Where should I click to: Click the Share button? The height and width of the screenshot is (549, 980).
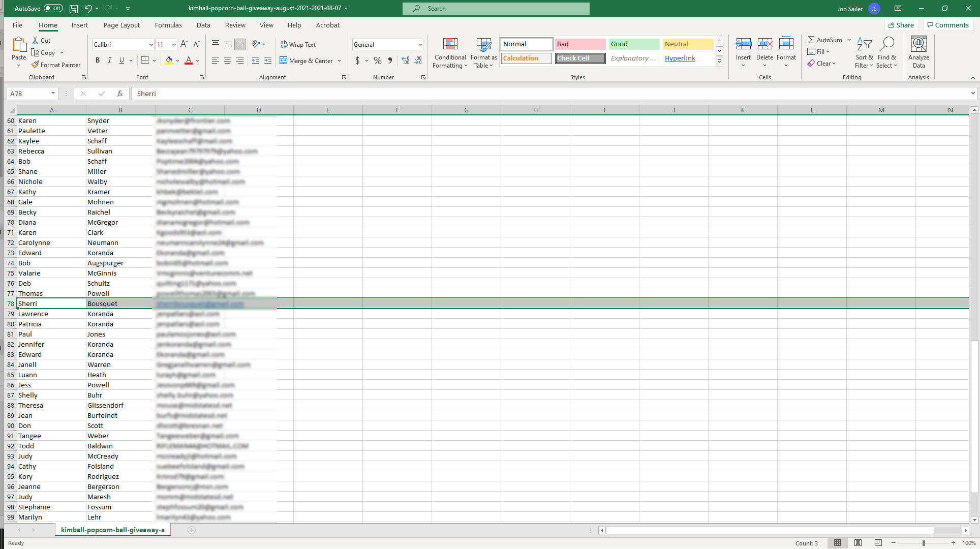point(901,25)
